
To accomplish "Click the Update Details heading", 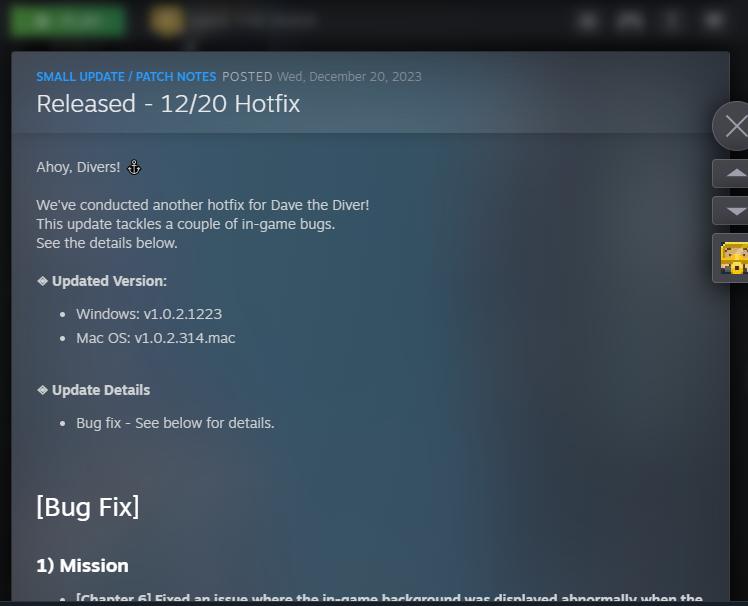I will 101,390.
